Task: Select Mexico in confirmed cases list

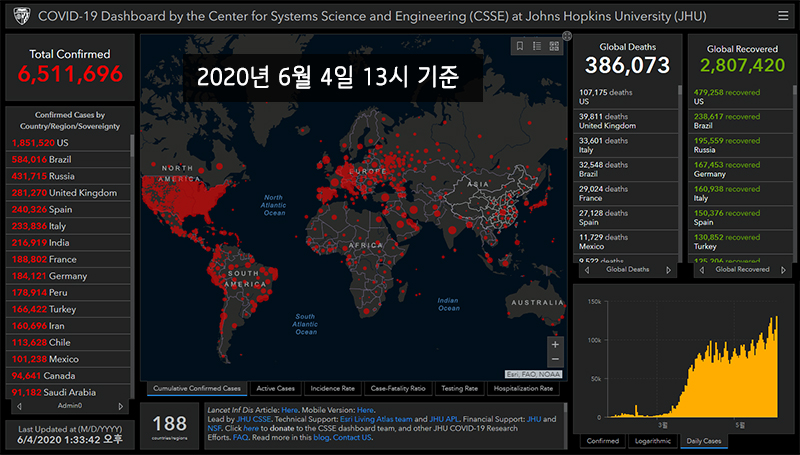Action: pyautogui.click(x=68, y=359)
